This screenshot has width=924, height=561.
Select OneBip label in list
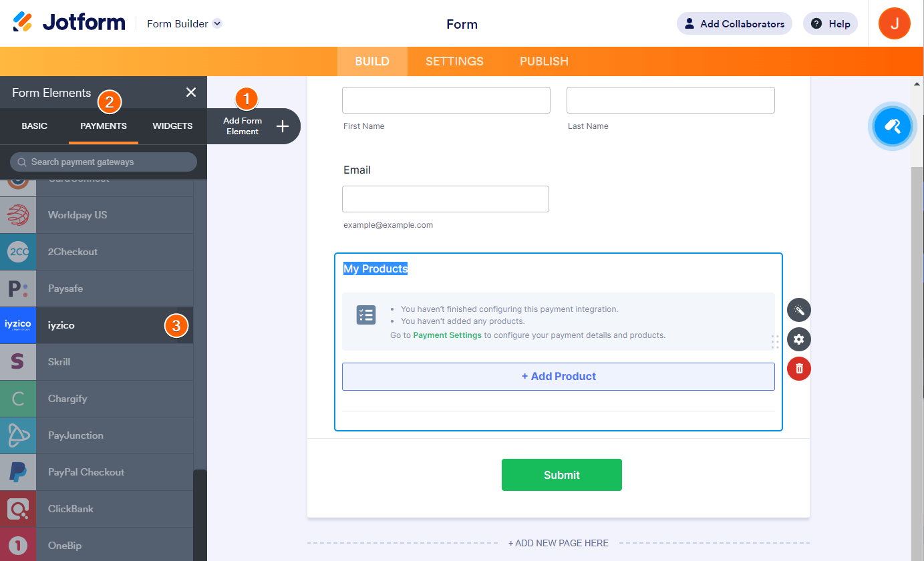[x=65, y=546]
